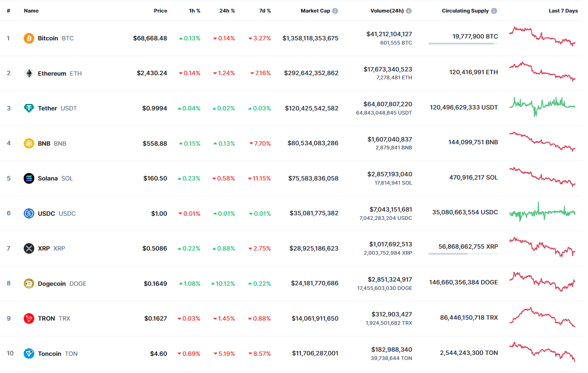
Task: Click the Volume(24h) info icon
Action: coord(409,11)
